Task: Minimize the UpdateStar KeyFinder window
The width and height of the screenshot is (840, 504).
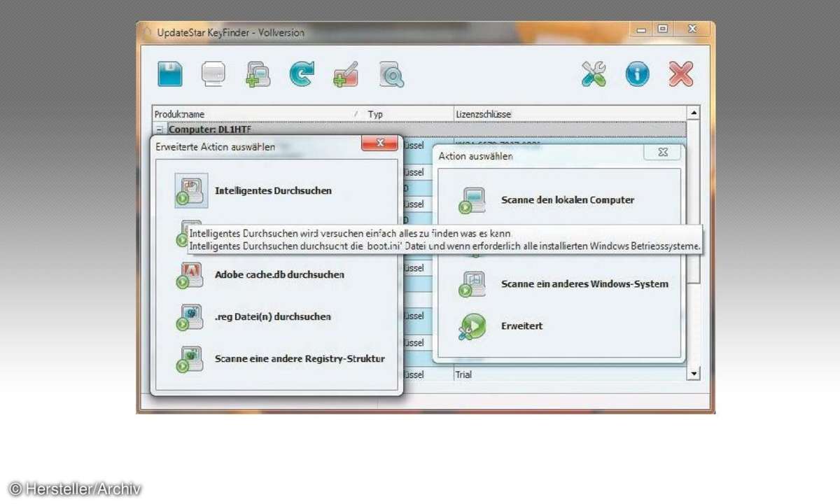Action: [643, 29]
